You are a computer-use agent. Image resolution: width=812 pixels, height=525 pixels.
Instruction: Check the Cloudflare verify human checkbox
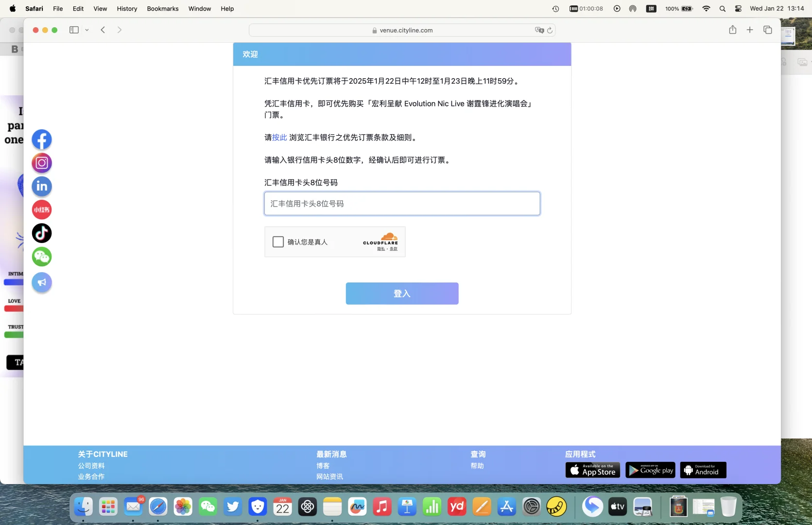[x=278, y=242]
